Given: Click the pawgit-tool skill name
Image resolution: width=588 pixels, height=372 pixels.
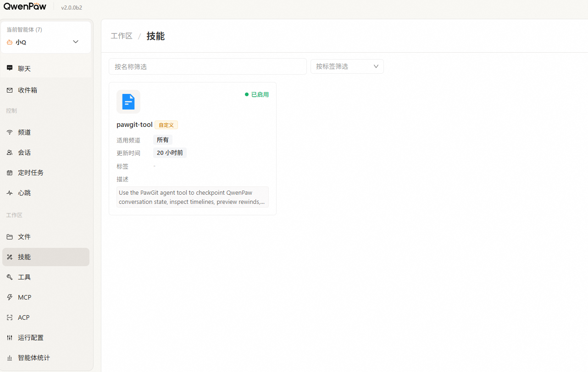Looking at the screenshot, I should click(x=134, y=125).
